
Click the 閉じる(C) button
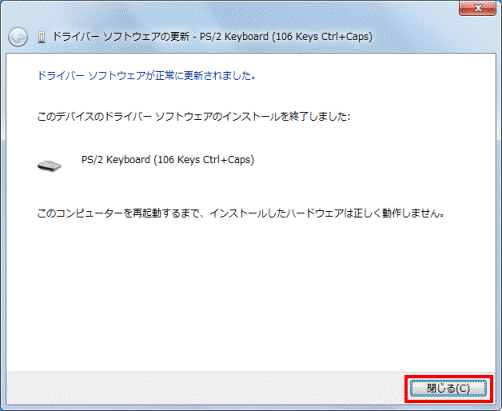tap(448, 389)
